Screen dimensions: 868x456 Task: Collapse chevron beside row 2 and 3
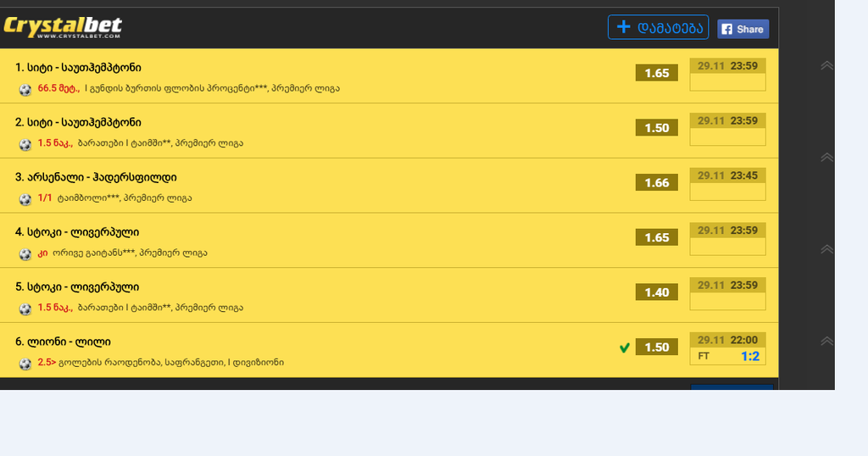(826, 157)
